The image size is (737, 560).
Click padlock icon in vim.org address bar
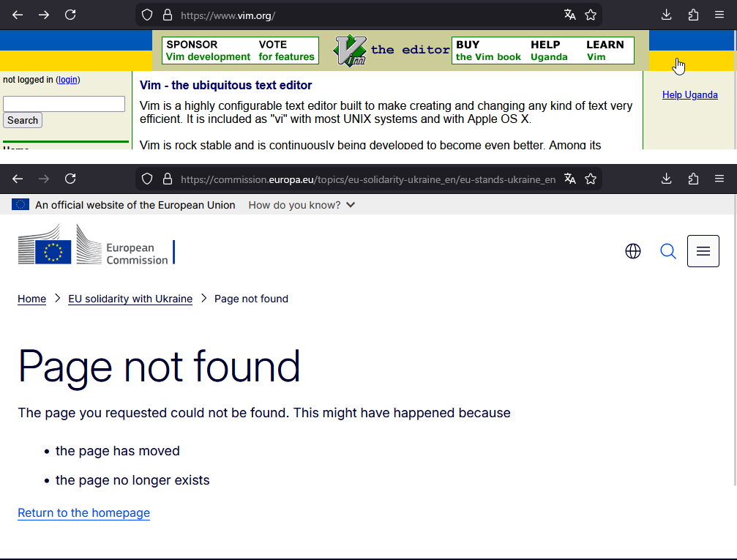[x=168, y=15]
